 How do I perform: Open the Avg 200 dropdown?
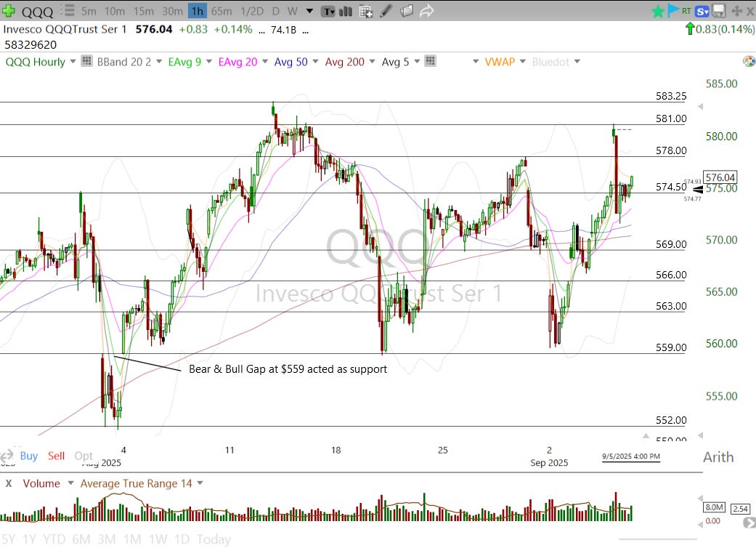[372, 61]
